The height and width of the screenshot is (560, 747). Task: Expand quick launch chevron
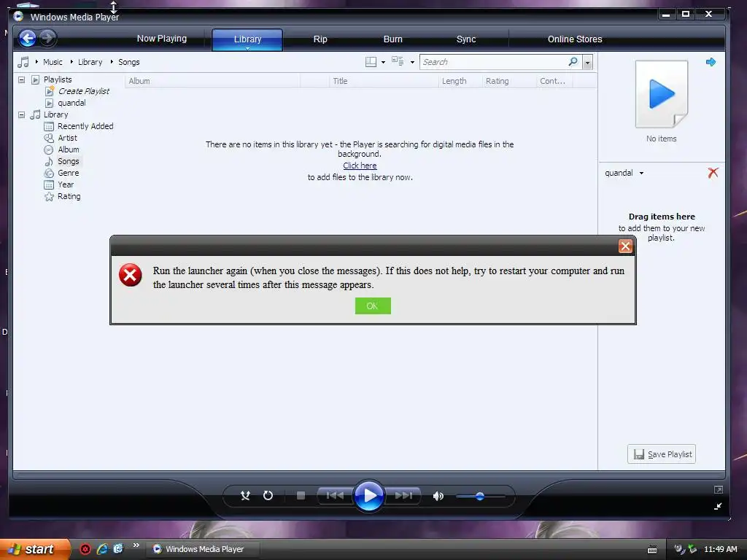[136, 545]
